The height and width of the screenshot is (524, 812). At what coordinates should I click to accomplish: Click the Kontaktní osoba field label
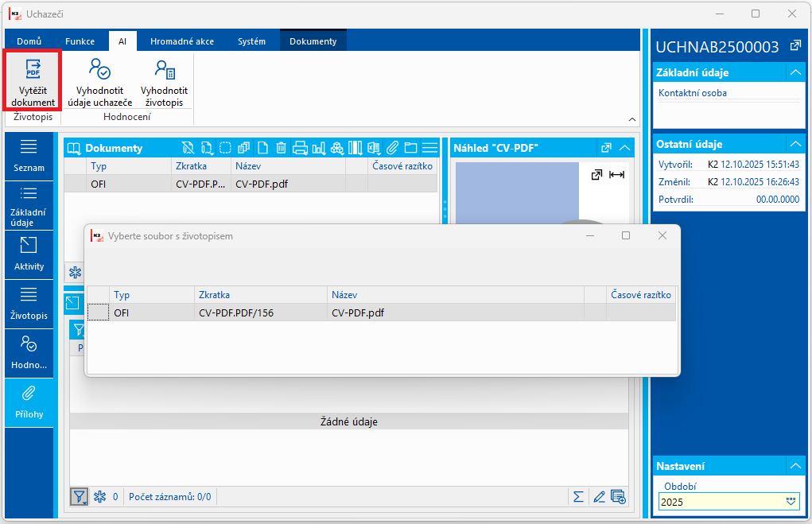[x=693, y=93]
